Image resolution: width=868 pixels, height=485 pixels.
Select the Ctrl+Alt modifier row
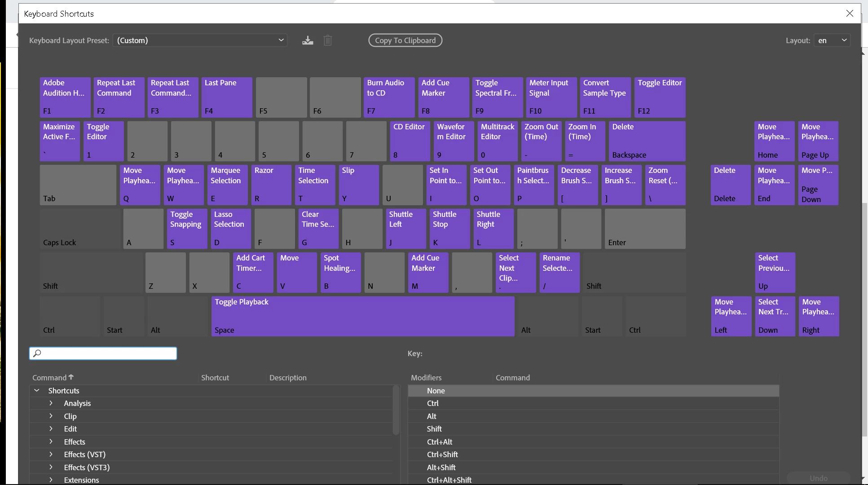(439, 442)
